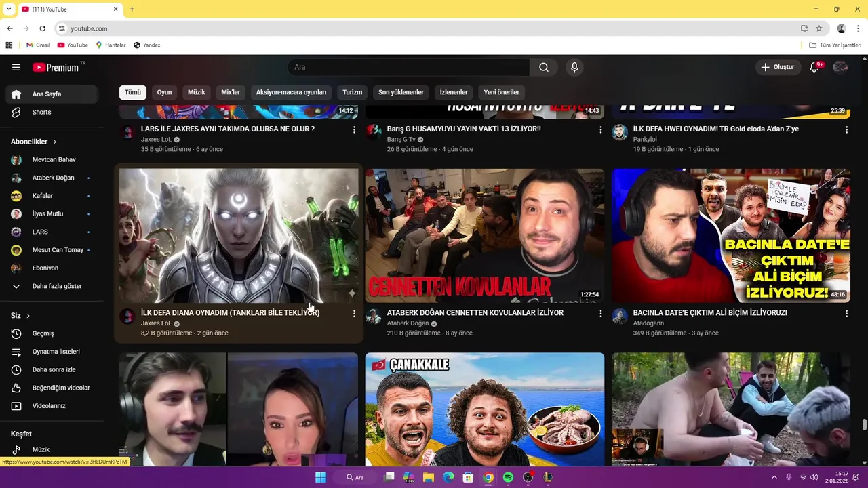Open options for CENNETTEN KOVULANLAR video

(600, 313)
